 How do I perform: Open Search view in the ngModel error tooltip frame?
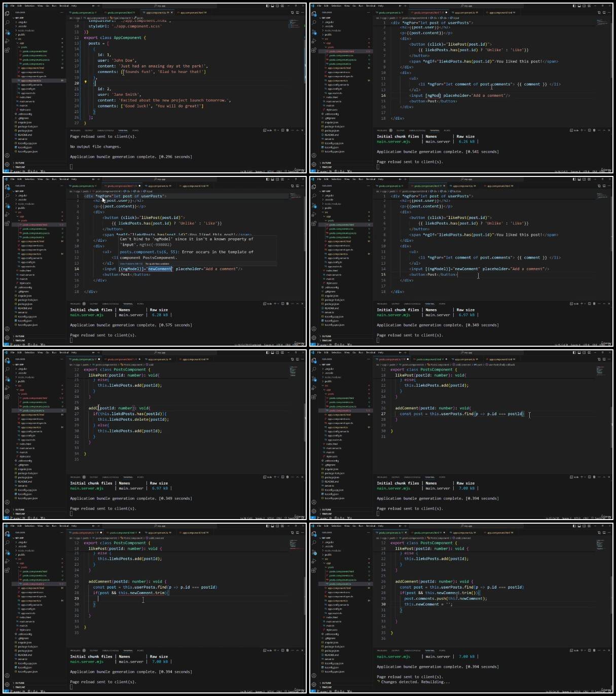[x=7, y=196]
